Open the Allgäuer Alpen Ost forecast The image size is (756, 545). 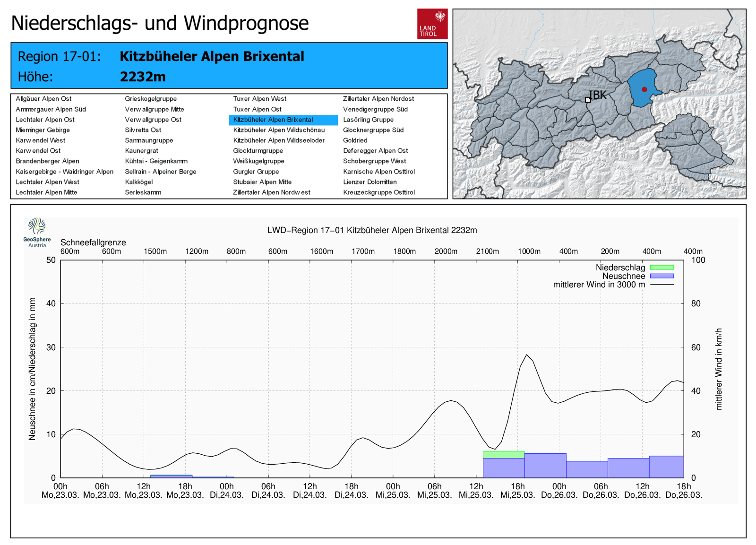tap(43, 99)
